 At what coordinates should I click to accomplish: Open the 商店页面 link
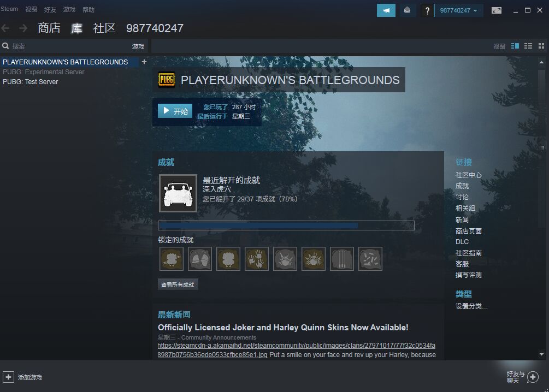pyautogui.click(x=469, y=231)
